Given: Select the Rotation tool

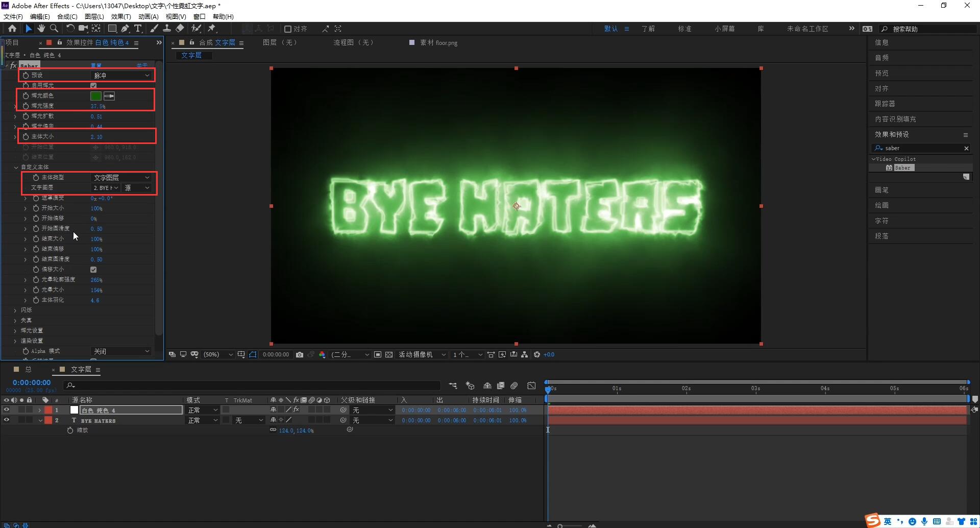Looking at the screenshot, I should click(x=70, y=29).
